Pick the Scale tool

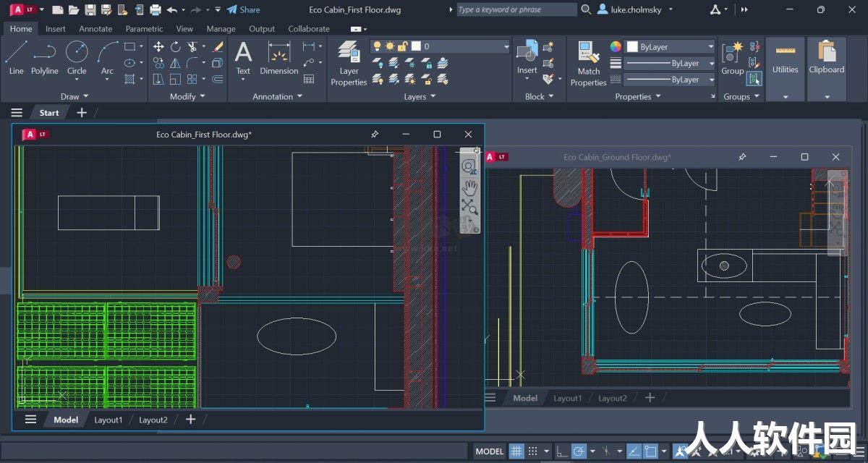coord(176,79)
